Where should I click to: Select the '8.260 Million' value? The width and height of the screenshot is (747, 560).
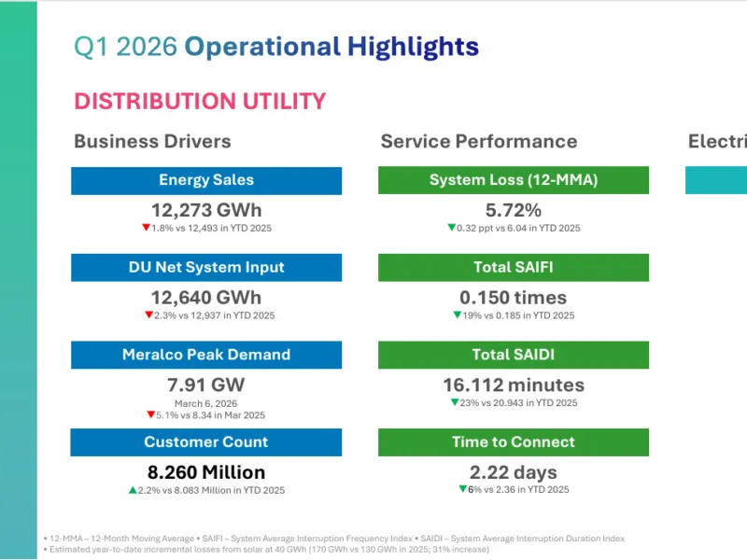[206, 472]
